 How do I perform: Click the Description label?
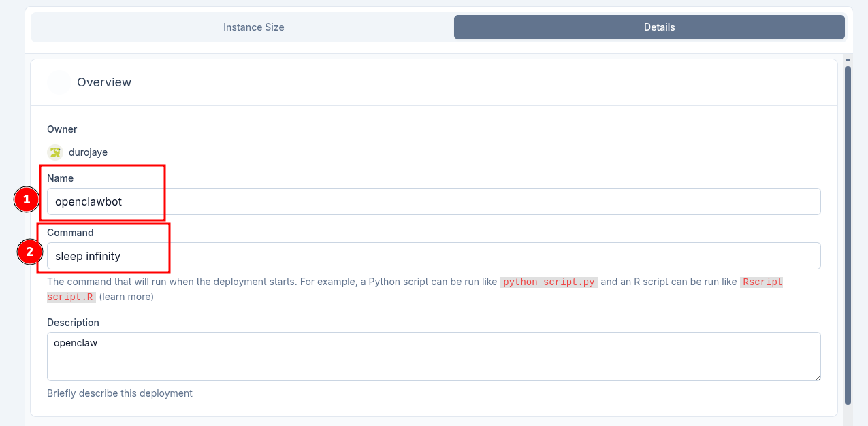[73, 323]
